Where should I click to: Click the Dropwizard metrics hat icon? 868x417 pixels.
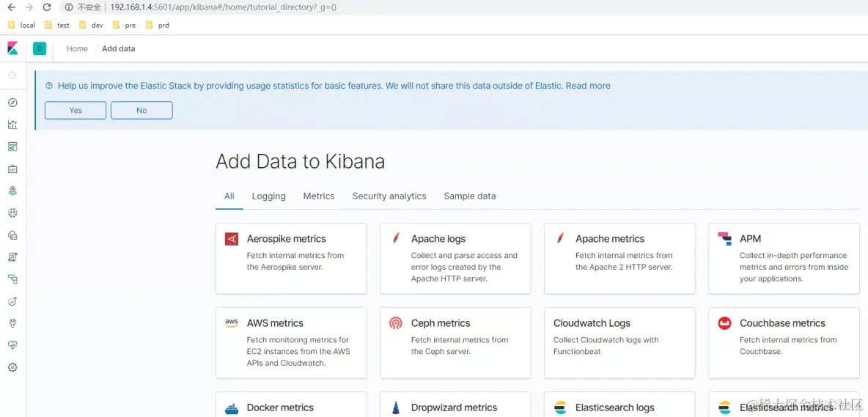click(x=396, y=408)
